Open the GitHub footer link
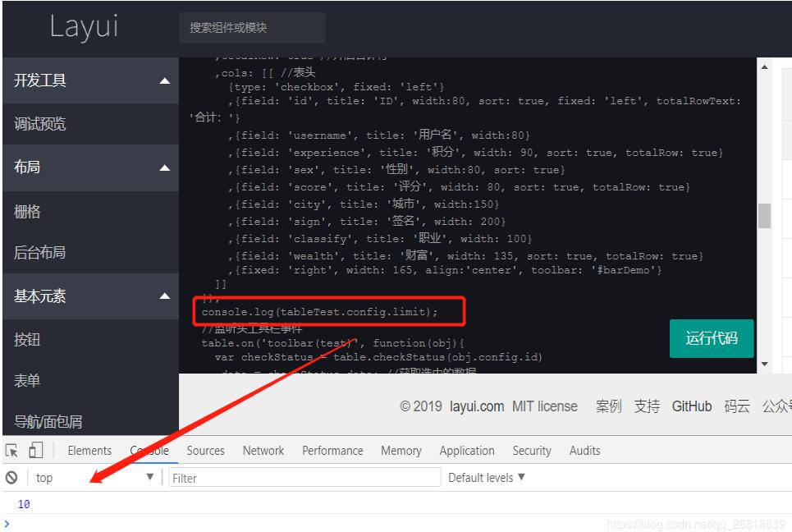The image size is (792, 532). click(x=692, y=406)
